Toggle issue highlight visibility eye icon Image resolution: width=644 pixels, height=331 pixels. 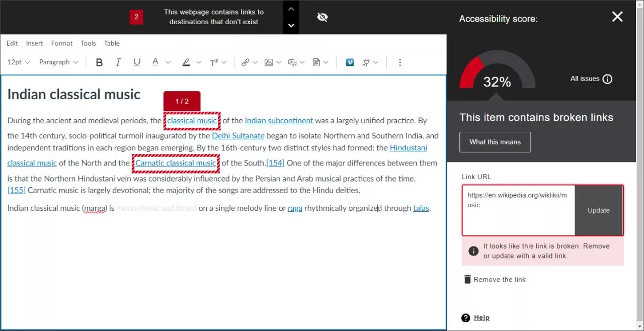coord(323,18)
